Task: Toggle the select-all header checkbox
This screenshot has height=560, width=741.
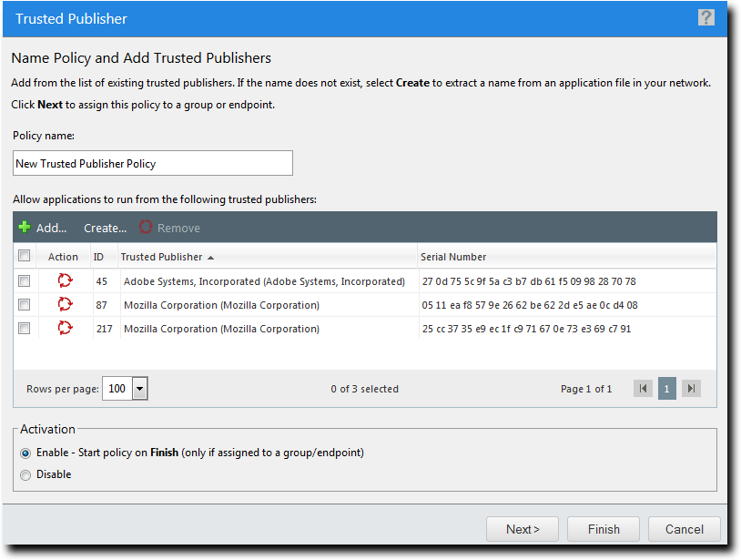Action: 24,256
